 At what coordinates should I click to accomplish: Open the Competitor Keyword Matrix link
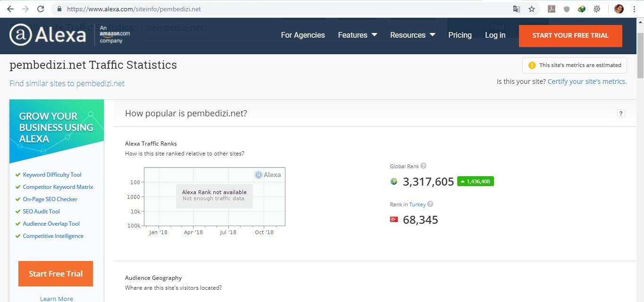pyautogui.click(x=58, y=187)
